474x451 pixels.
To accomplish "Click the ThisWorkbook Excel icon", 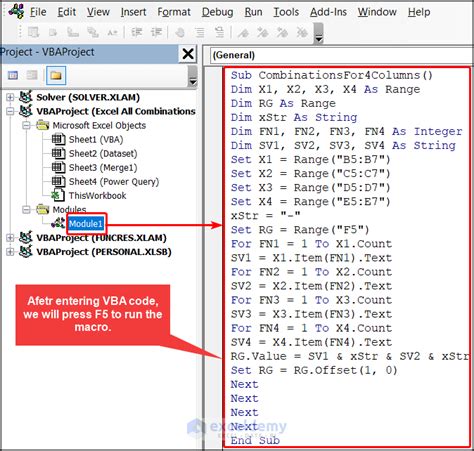I will 58,195.
